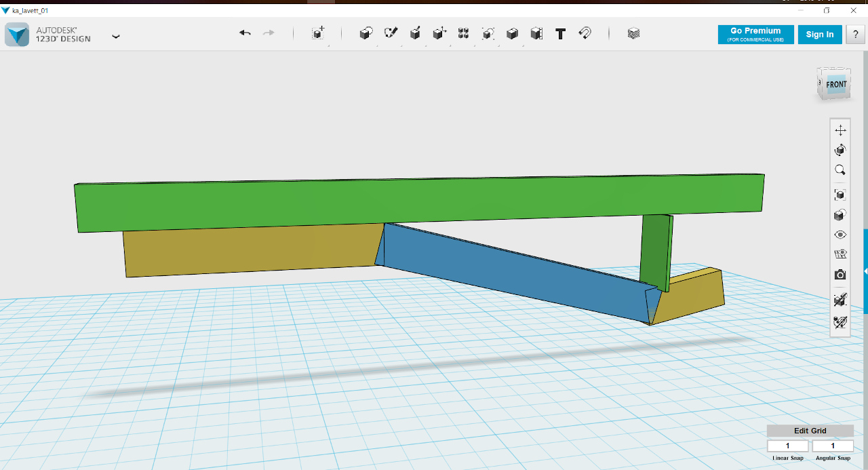Open the Combine tools icon
The height and width of the screenshot is (470, 868).
point(512,33)
